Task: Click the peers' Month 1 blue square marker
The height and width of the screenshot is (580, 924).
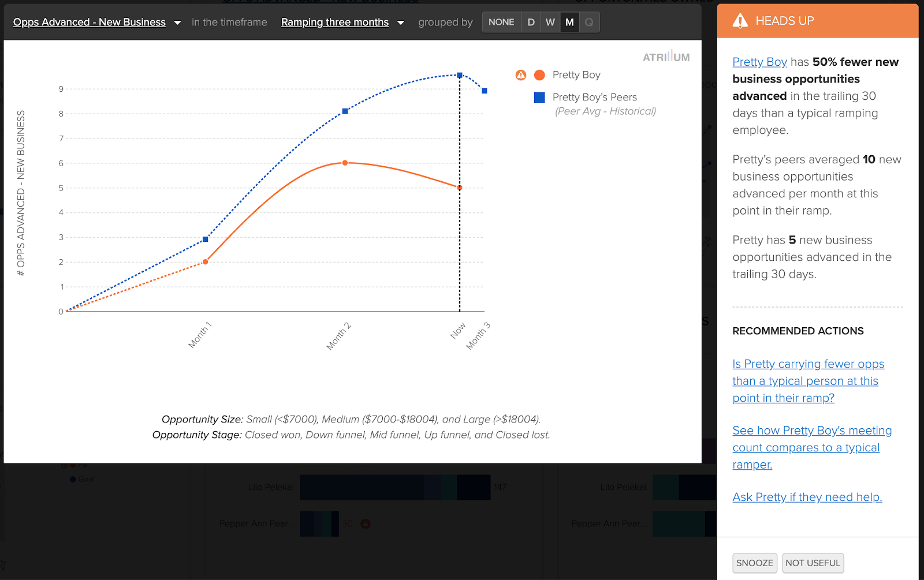Action: point(206,239)
